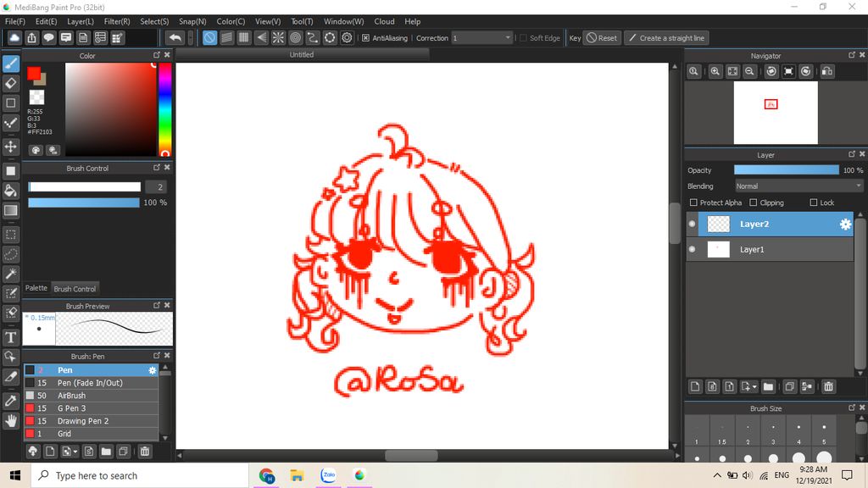Open the Blending mode dropdown

click(x=798, y=186)
